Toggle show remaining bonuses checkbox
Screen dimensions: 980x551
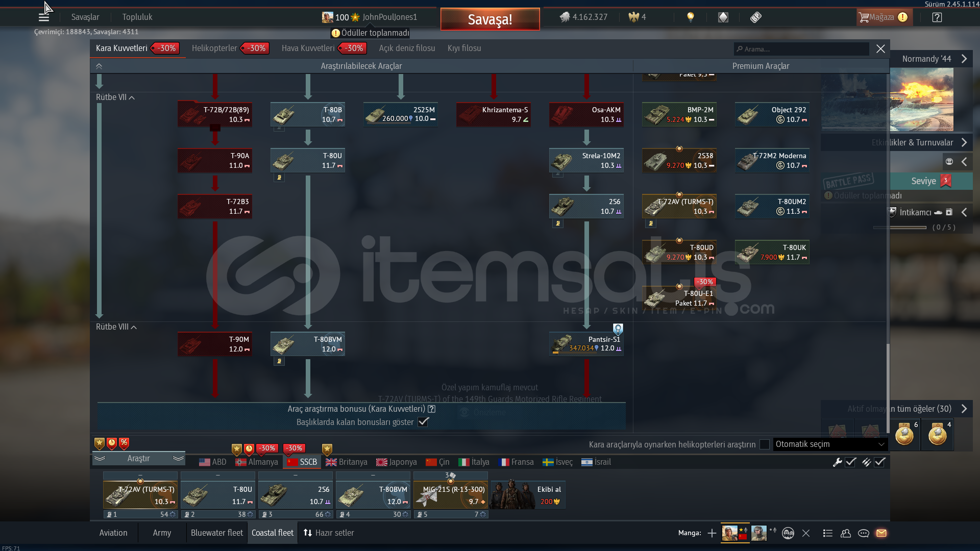[x=423, y=422]
